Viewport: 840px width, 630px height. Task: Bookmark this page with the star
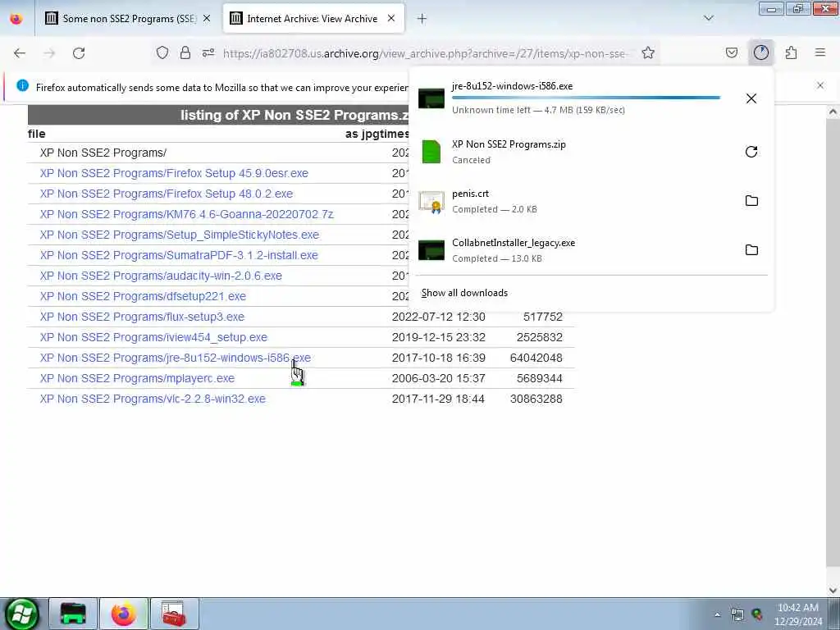[648, 52]
